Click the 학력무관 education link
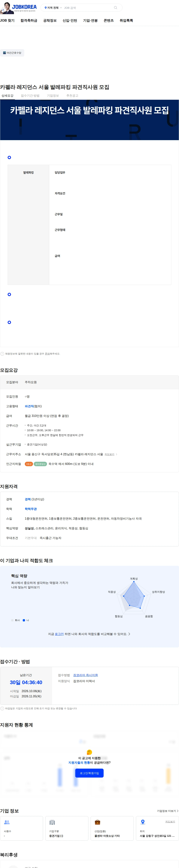The width and height of the screenshot is (179, 868). click(x=31, y=509)
